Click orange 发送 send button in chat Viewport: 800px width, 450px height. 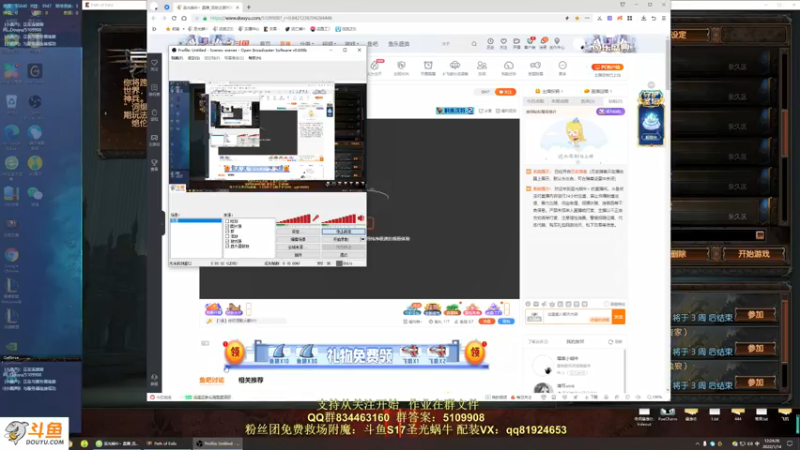618,317
